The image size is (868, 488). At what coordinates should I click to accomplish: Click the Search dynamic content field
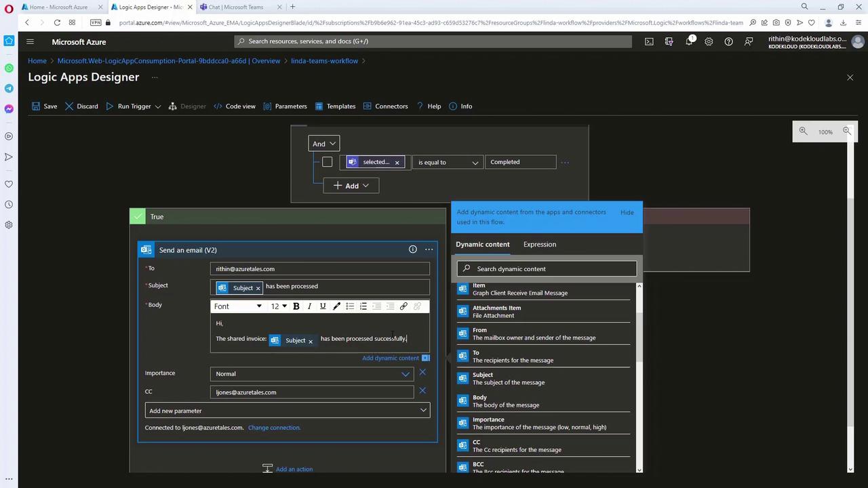coord(547,269)
